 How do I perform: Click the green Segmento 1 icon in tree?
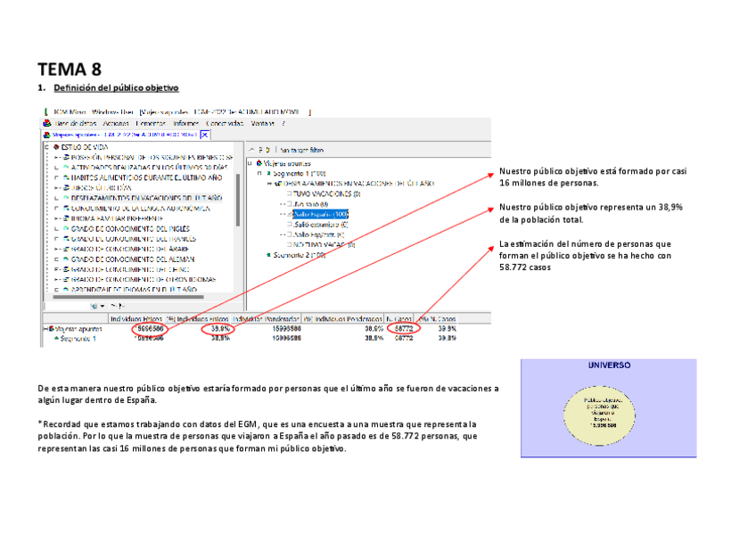[270, 173]
